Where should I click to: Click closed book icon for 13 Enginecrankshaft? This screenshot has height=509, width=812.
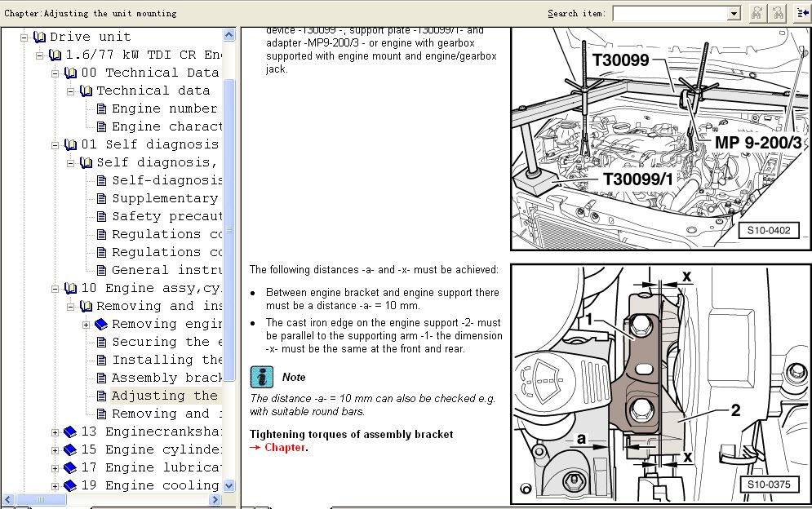(70, 432)
